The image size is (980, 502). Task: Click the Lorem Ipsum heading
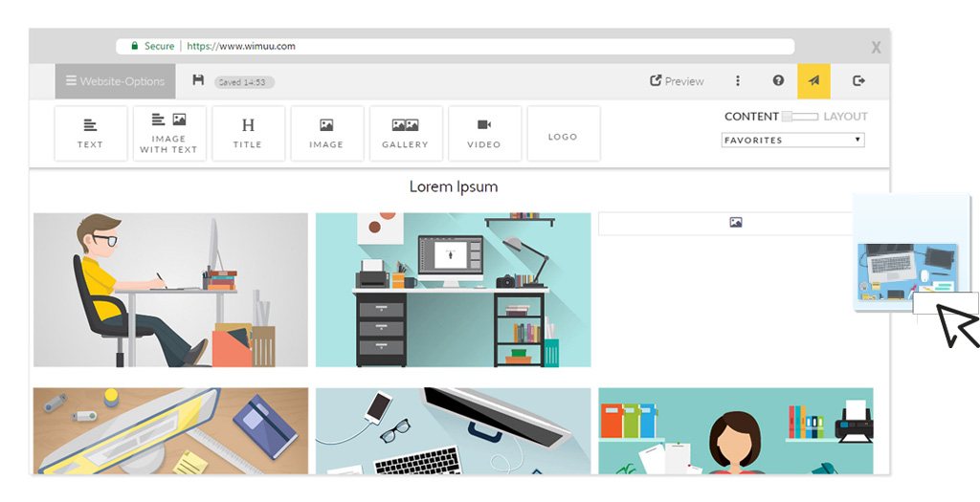click(454, 186)
